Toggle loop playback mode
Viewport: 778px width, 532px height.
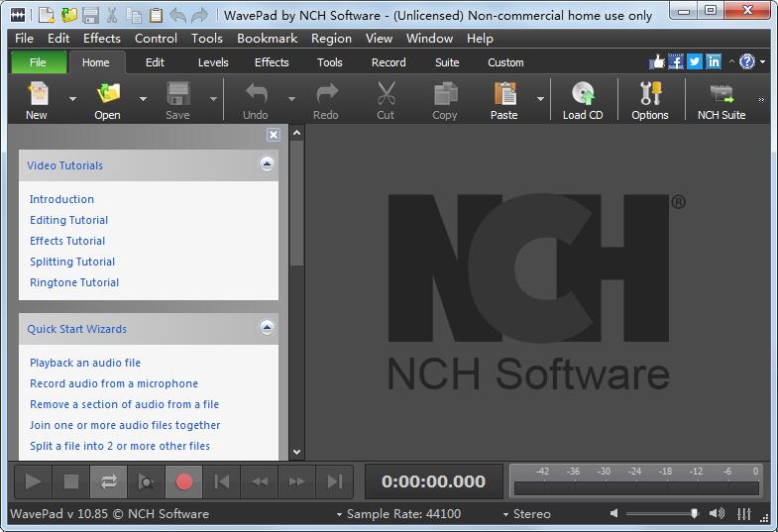(108, 481)
